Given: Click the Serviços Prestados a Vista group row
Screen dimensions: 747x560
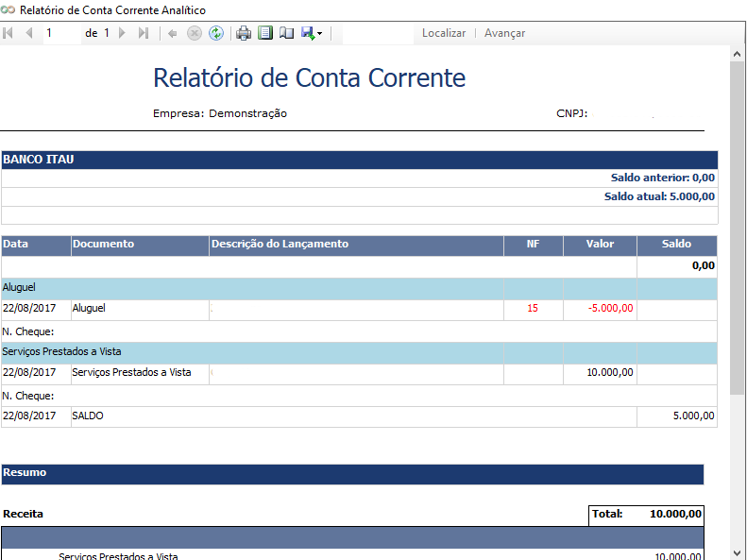Looking at the screenshot, I should tap(360, 353).
